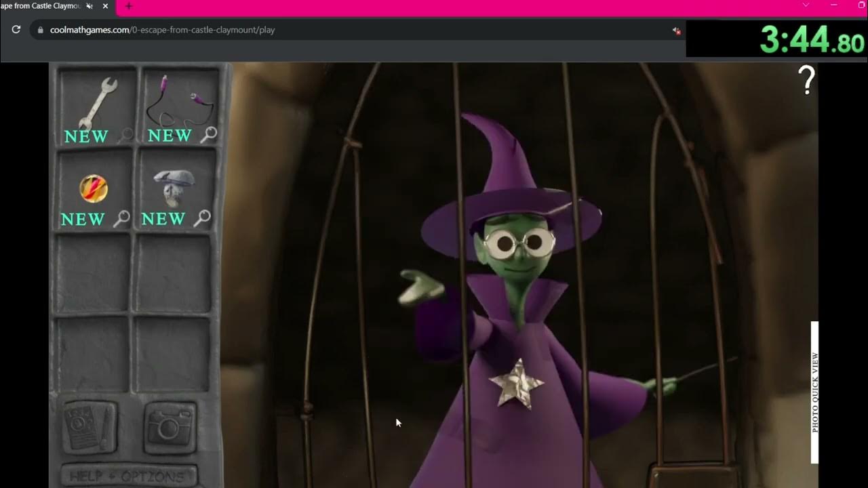Screen dimensions: 868x488
Task: Reload the page in the browser
Action: tap(16, 30)
